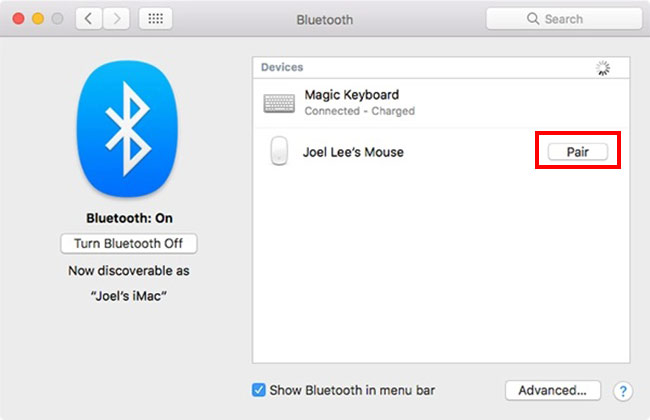The image size is (650, 420).
Task: Select the Magic Keyboard device name
Action: 352,95
